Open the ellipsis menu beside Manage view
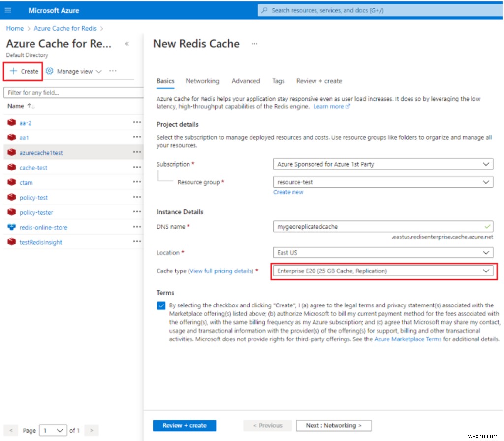 tap(113, 71)
